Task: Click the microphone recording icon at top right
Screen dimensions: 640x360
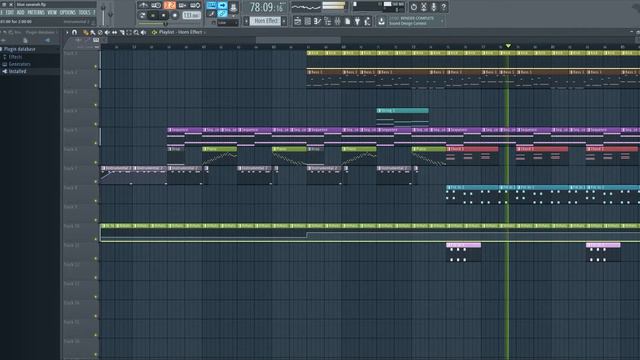Action: pos(433,7)
